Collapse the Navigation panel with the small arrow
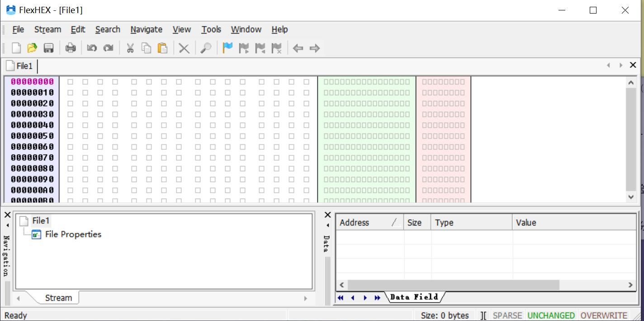This screenshot has height=321, width=644. [x=7, y=225]
